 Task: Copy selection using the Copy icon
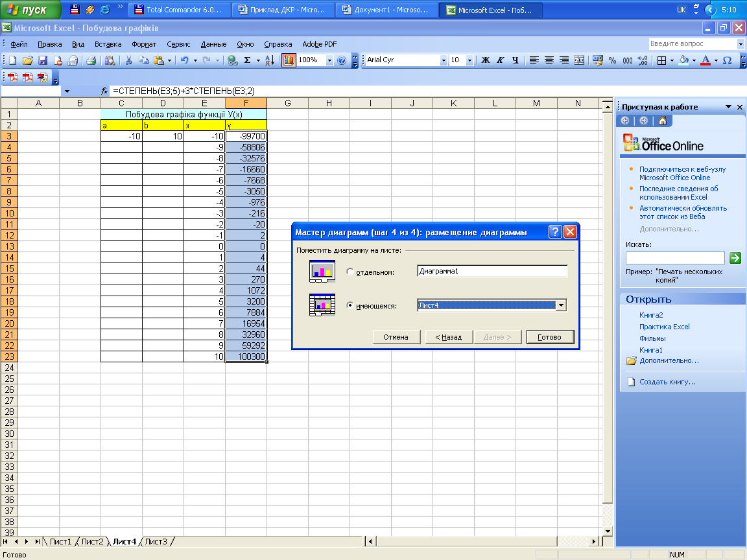143,60
